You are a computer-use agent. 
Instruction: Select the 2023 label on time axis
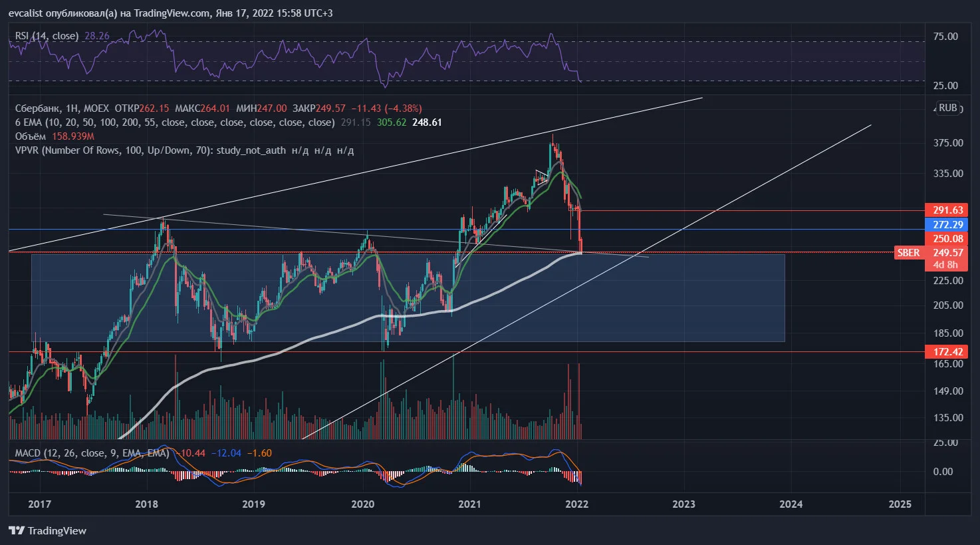(683, 504)
